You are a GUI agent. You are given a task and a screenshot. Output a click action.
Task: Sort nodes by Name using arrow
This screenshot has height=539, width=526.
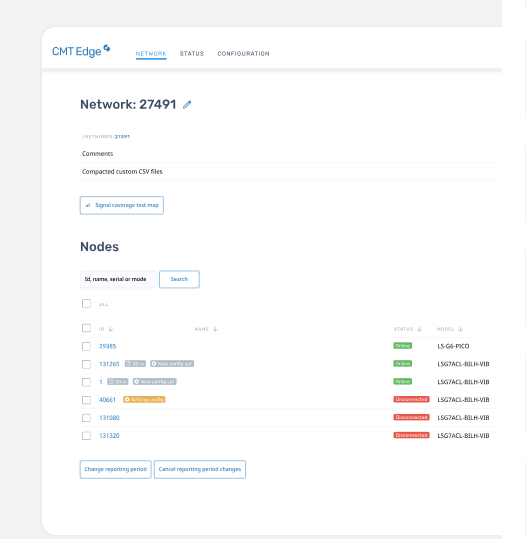tap(215, 329)
